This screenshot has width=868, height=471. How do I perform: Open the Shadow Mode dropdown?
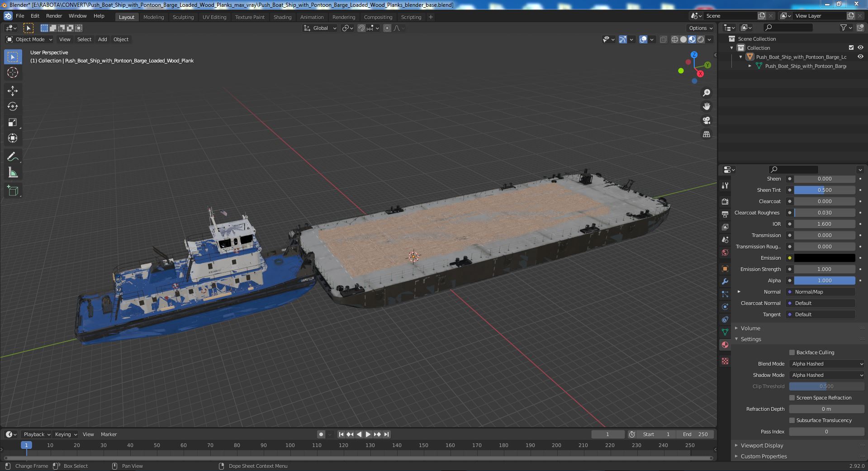[x=827, y=375]
